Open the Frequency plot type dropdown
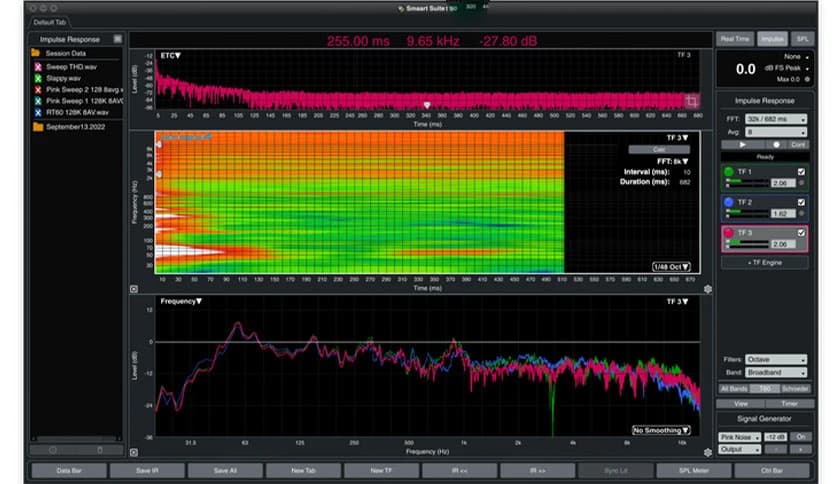836x484 pixels. coord(181,301)
